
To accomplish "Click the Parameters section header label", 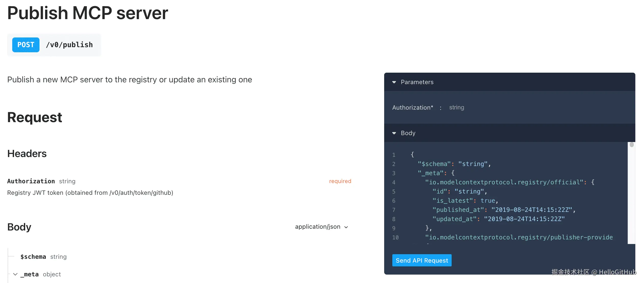I will [x=417, y=82].
